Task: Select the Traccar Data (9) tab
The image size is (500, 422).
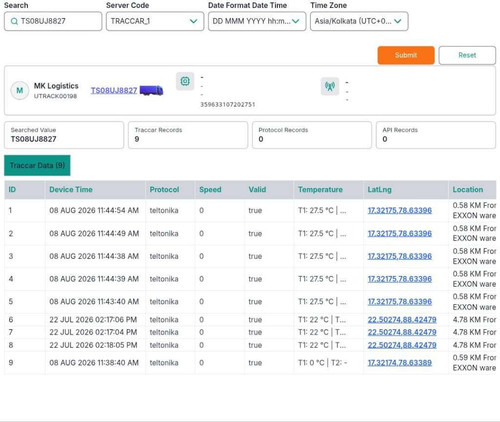Action: tap(37, 165)
